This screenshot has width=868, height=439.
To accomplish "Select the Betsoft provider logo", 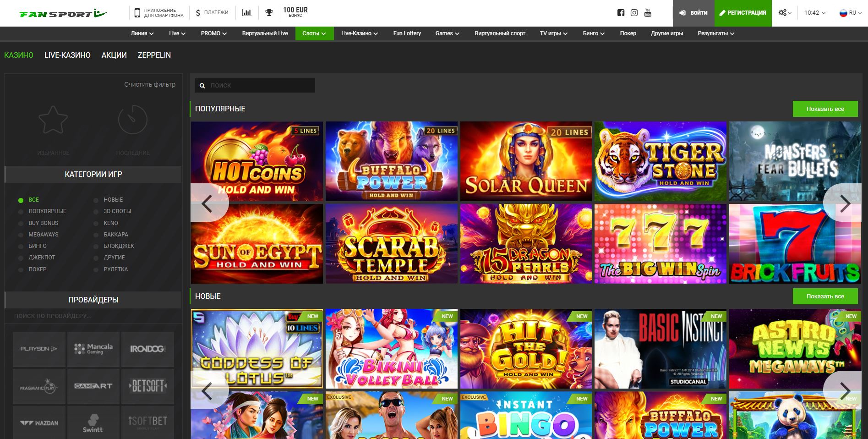I will pos(147,386).
